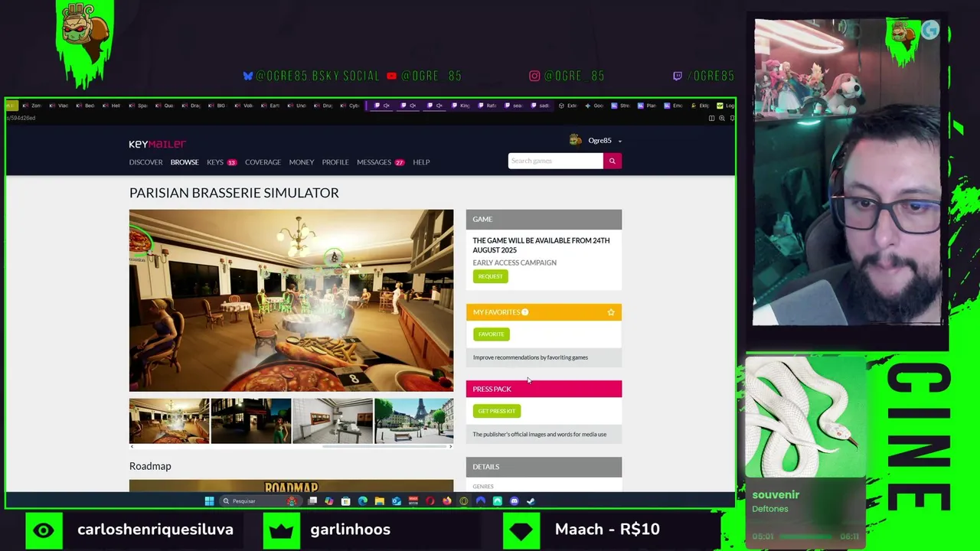The height and width of the screenshot is (551, 980).
Task: Click the Roadmap banner image
Action: tap(291, 486)
